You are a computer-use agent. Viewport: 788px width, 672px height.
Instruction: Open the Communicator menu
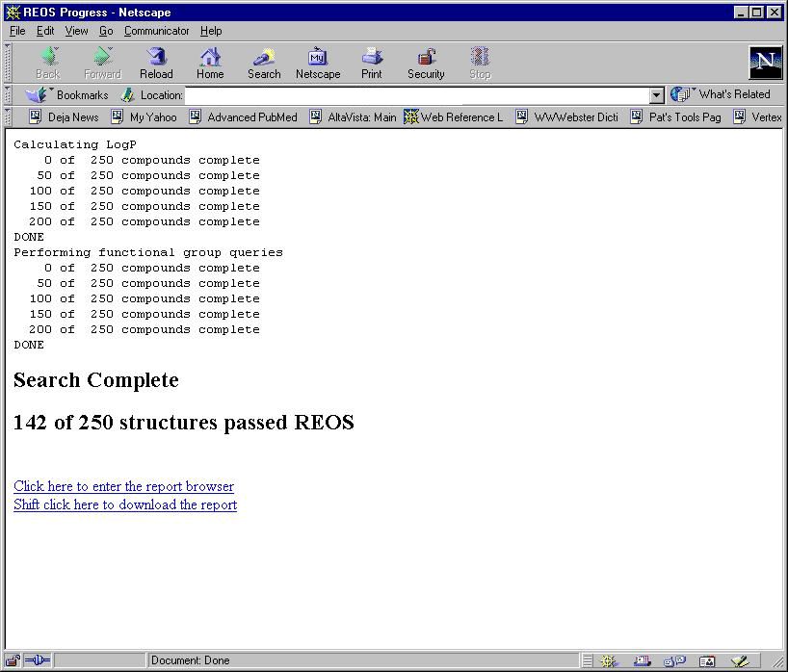[x=157, y=31]
